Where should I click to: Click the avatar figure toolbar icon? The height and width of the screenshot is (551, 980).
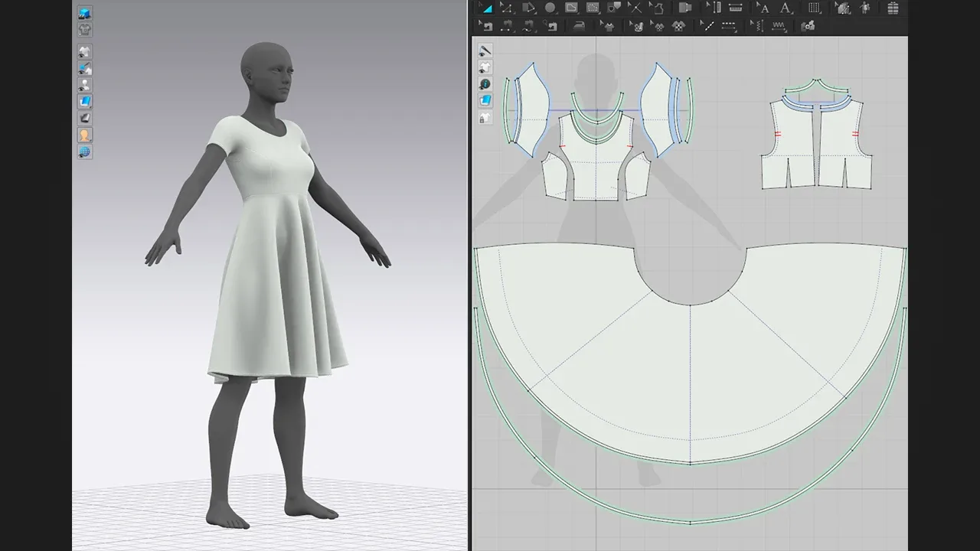coord(865,8)
